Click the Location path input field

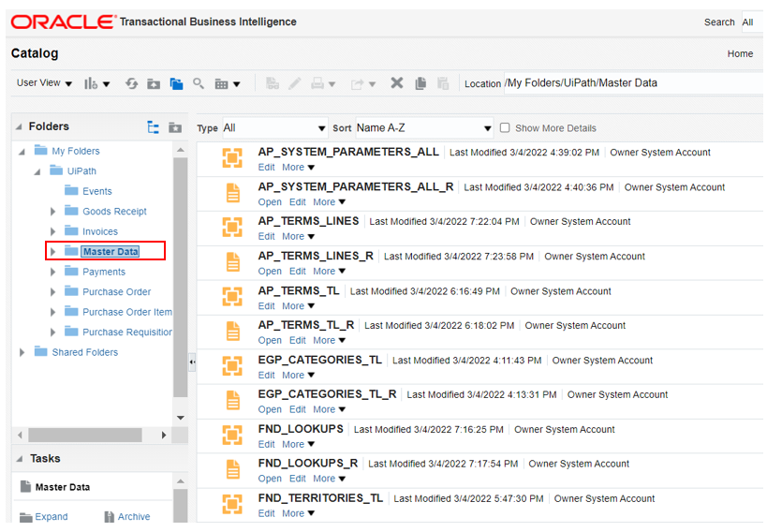[x=627, y=82]
